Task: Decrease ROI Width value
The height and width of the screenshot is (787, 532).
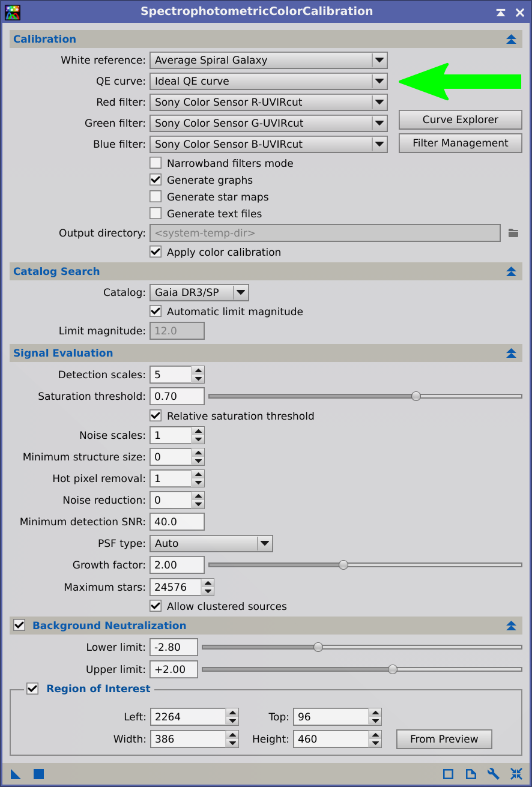Action: click(x=232, y=743)
